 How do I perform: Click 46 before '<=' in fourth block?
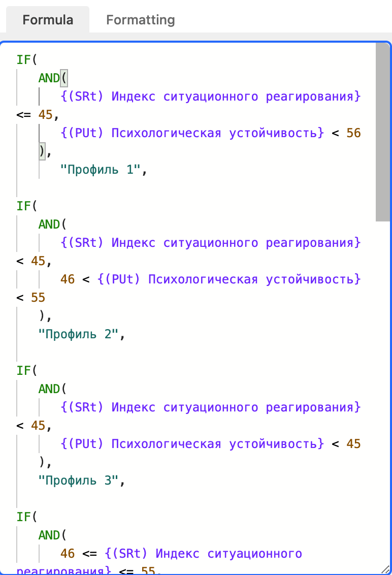(x=68, y=554)
